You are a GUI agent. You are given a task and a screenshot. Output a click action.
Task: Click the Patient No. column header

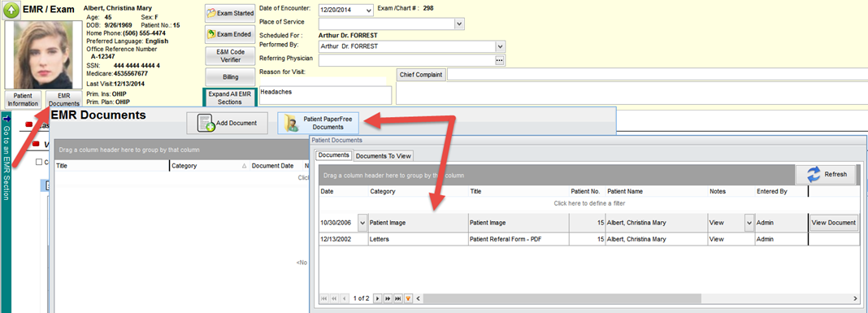pyautogui.click(x=587, y=191)
